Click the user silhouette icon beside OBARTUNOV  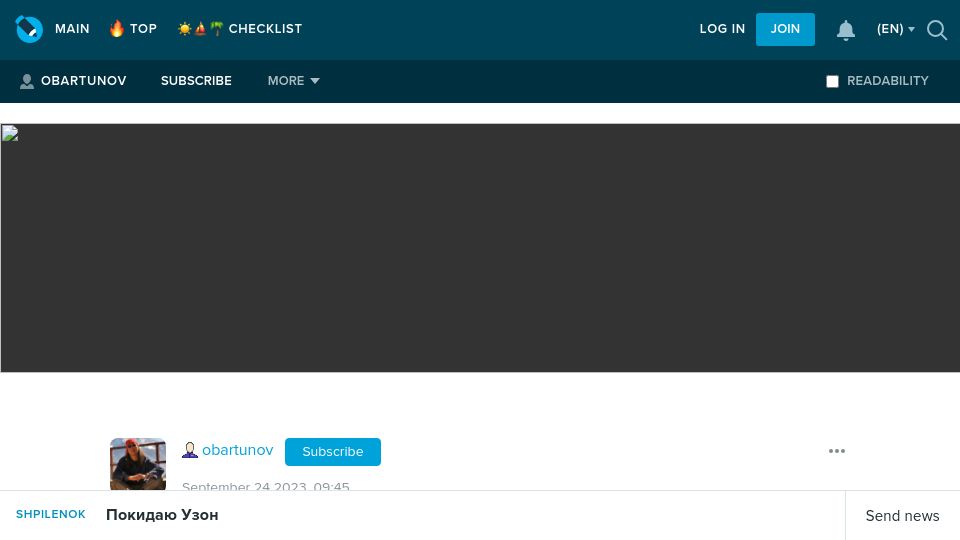click(x=26, y=81)
